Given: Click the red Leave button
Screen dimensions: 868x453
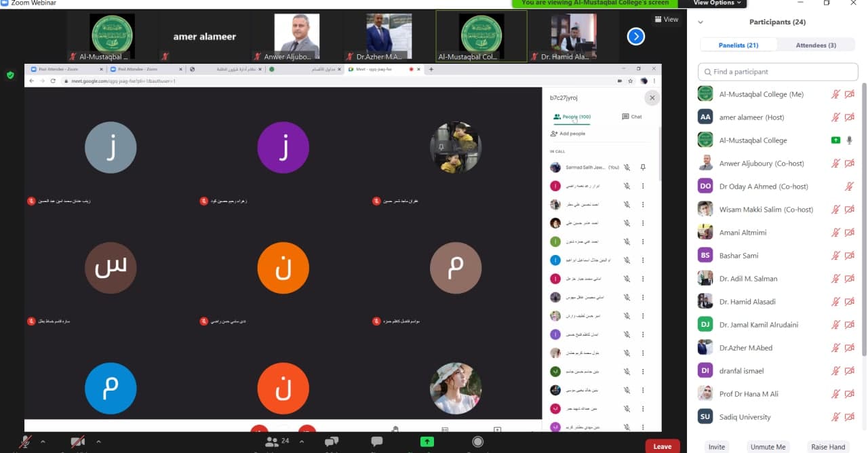Looking at the screenshot, I should (662, 446).
